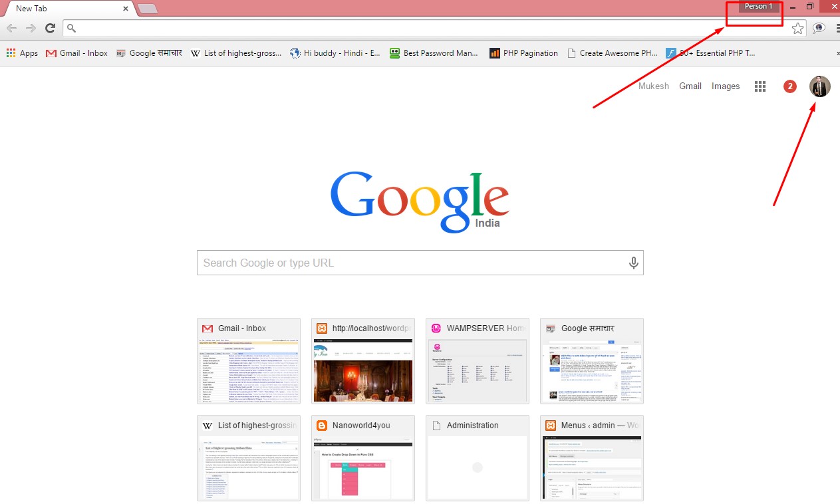This screenshot has height=504, width=840.
Task: Bookmark this page with the star icon
Action: click(797, 28)
